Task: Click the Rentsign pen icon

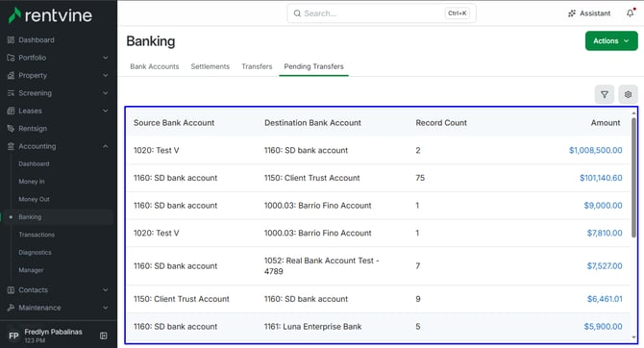Action: coord(11,128)
